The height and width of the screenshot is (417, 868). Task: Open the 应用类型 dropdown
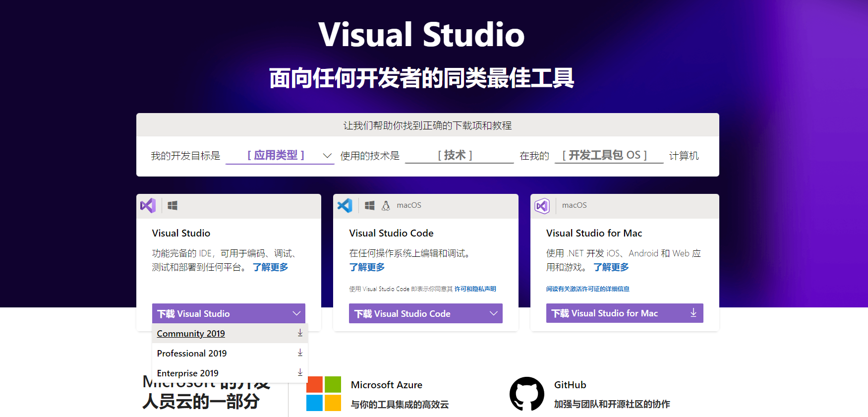pos(280,155)
